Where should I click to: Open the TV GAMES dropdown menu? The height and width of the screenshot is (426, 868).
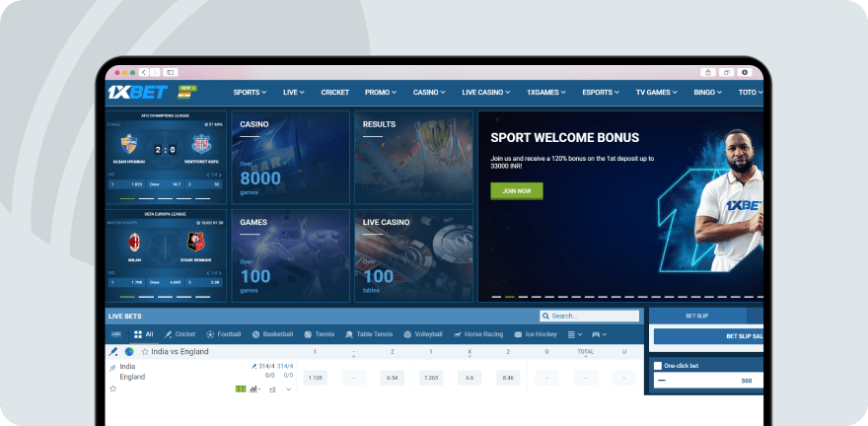pyautogui.click(x=657, y=93)
